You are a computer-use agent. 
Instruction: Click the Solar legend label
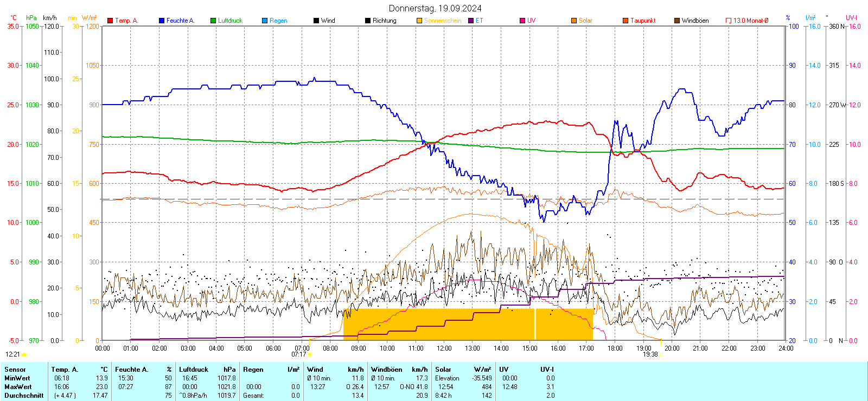585,21
